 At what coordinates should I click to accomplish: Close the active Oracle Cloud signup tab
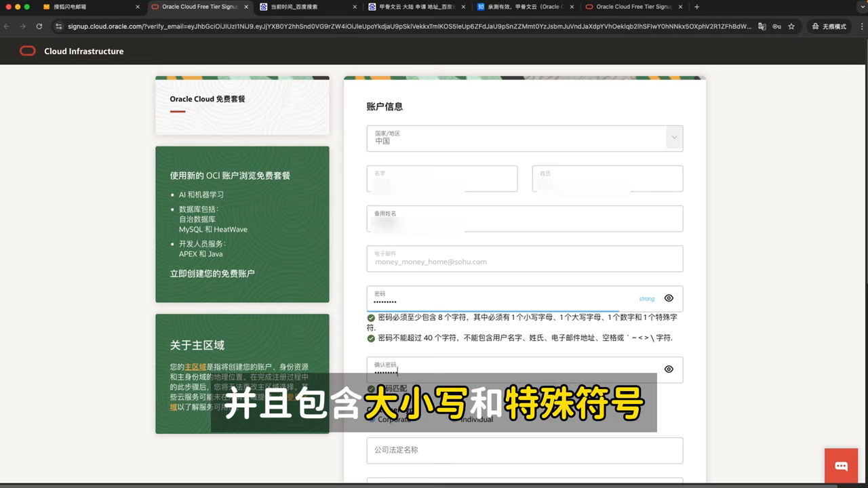tap(245, 7)
